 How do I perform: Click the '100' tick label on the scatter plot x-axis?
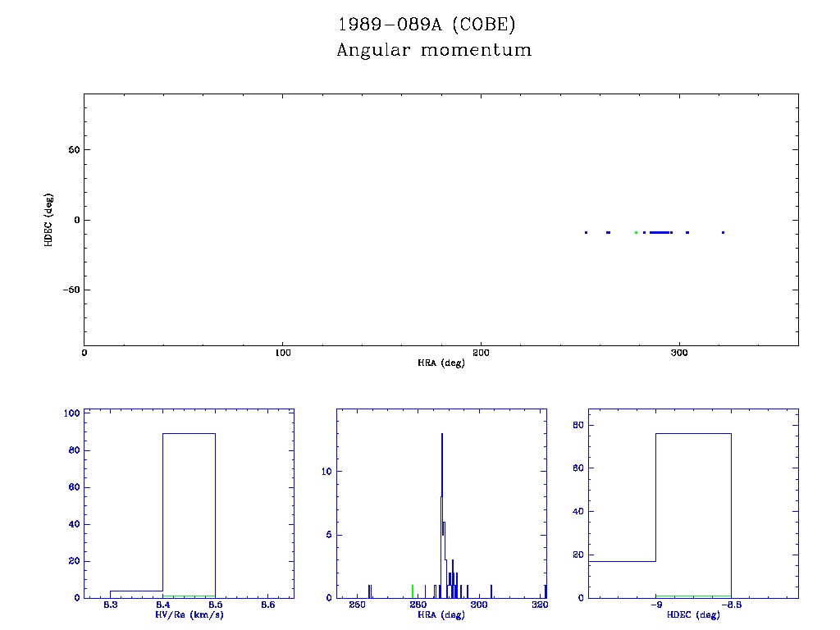click(x=283, y=353)
